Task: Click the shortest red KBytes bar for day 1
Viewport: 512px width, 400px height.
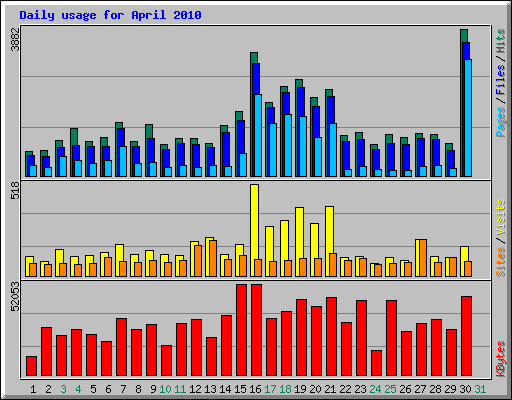Action: (31, 366)
